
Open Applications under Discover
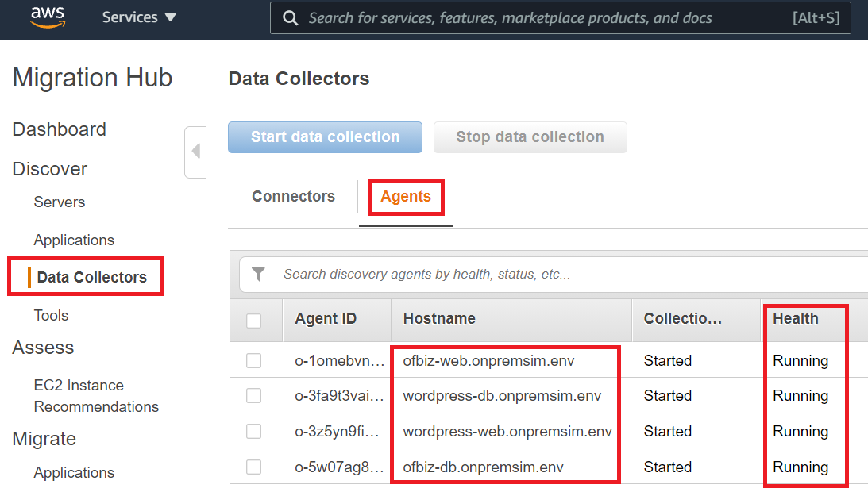74,240
